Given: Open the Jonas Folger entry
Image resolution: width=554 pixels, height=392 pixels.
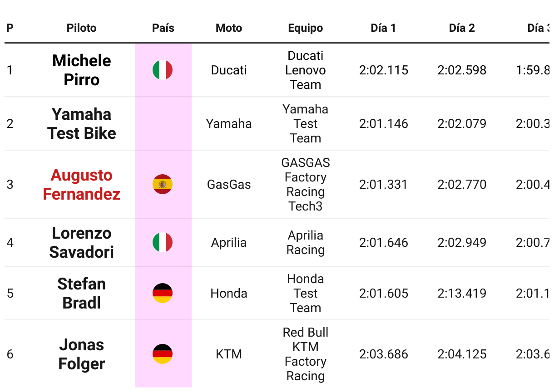Looking at the screenshot, I should point(82,354).
